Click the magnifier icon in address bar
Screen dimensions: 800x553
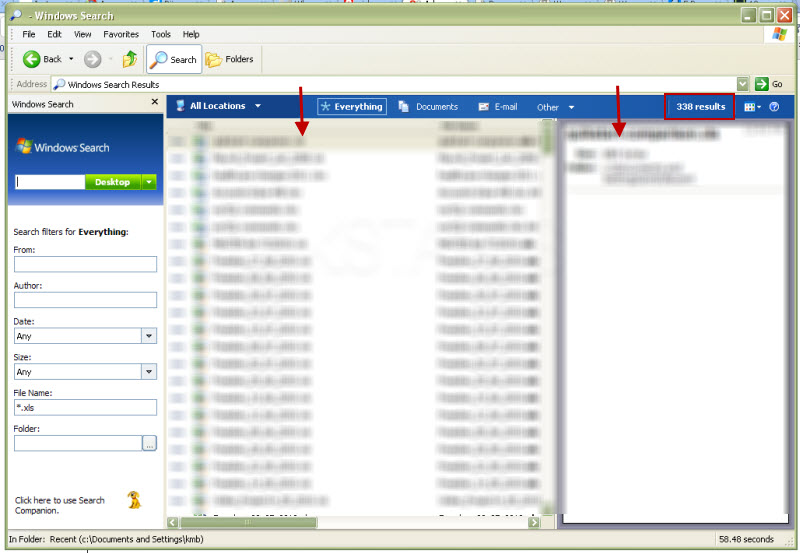click(59, 84)
